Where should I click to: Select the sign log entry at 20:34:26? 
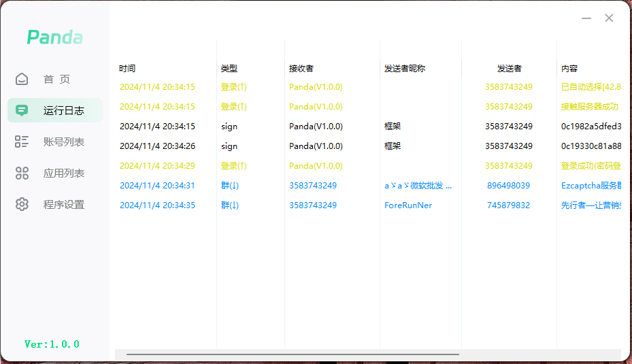[229, 146]
